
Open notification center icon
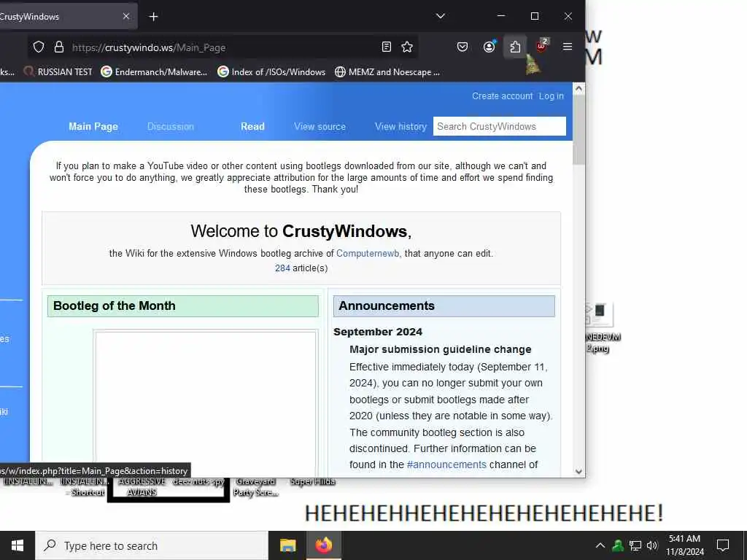click(x=723, y=545)
